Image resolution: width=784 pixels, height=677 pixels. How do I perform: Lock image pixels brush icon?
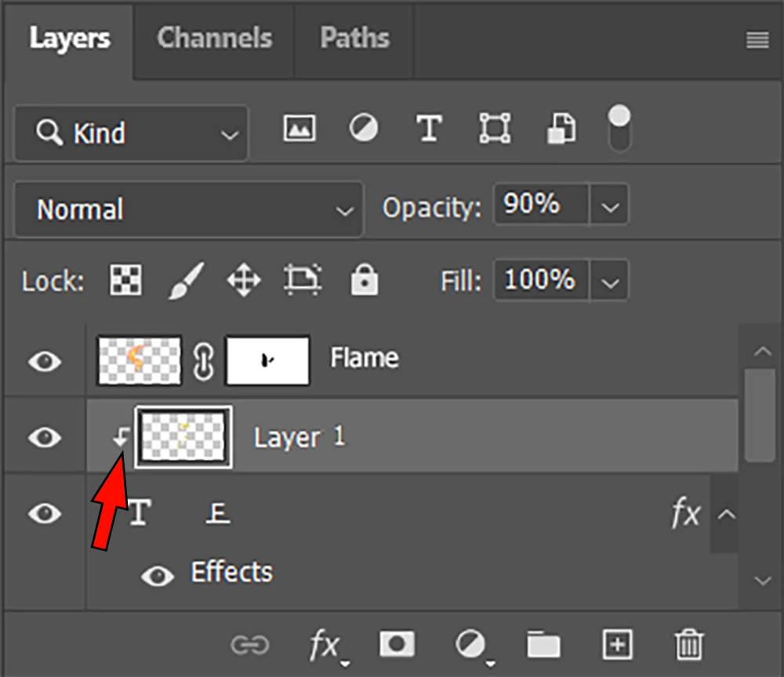click(186, 280)
